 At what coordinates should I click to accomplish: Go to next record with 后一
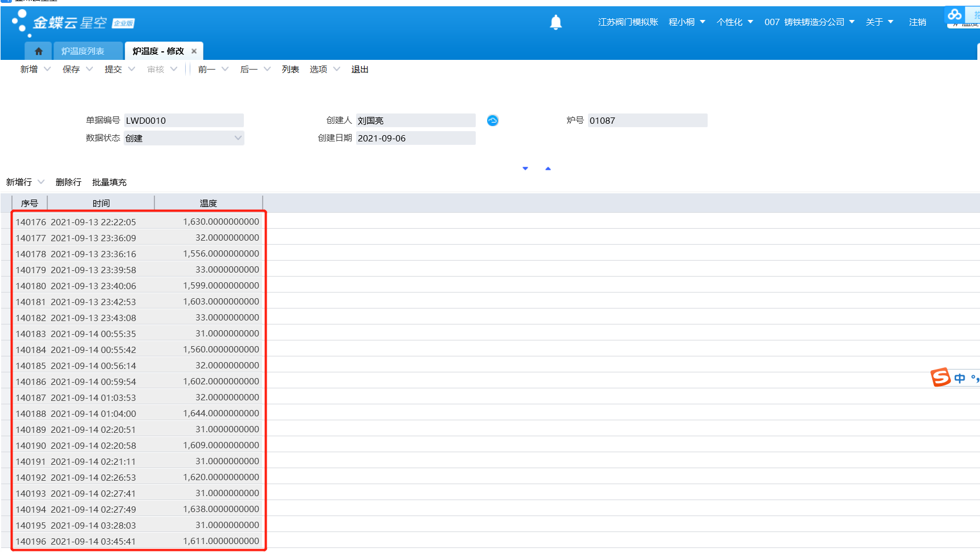click(249, 69)
